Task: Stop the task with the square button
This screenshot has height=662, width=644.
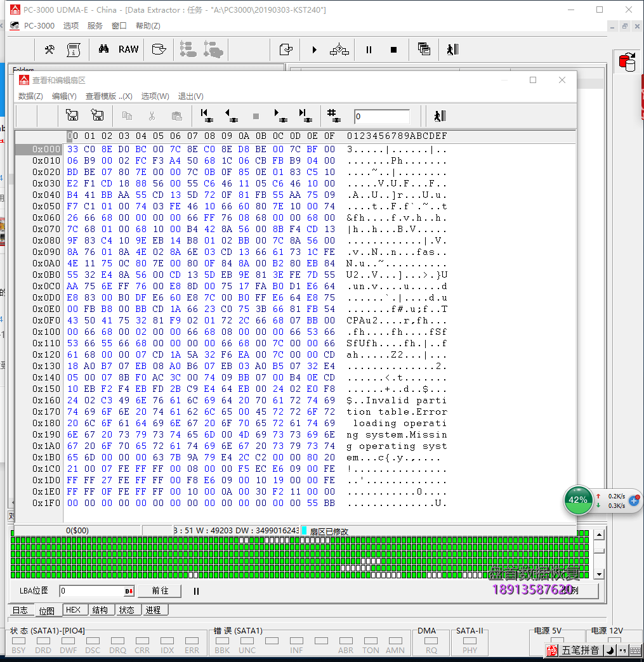Action: pyautogui.click(x=394, y=50)
